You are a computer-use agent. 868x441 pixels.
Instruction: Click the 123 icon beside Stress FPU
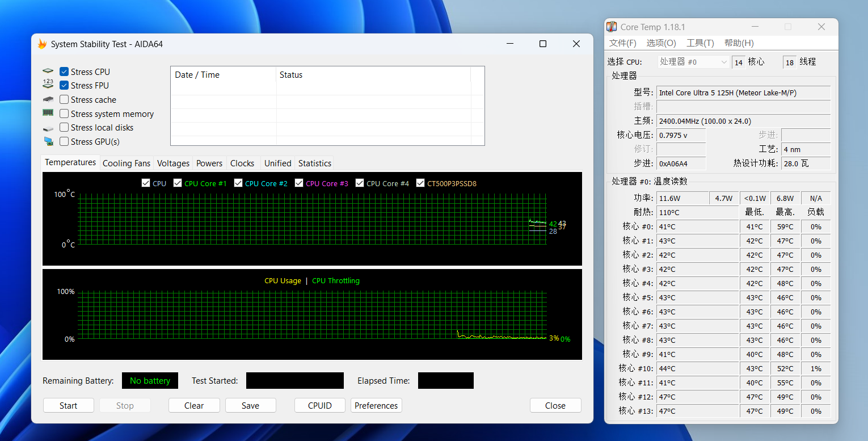tap(48, 85)
